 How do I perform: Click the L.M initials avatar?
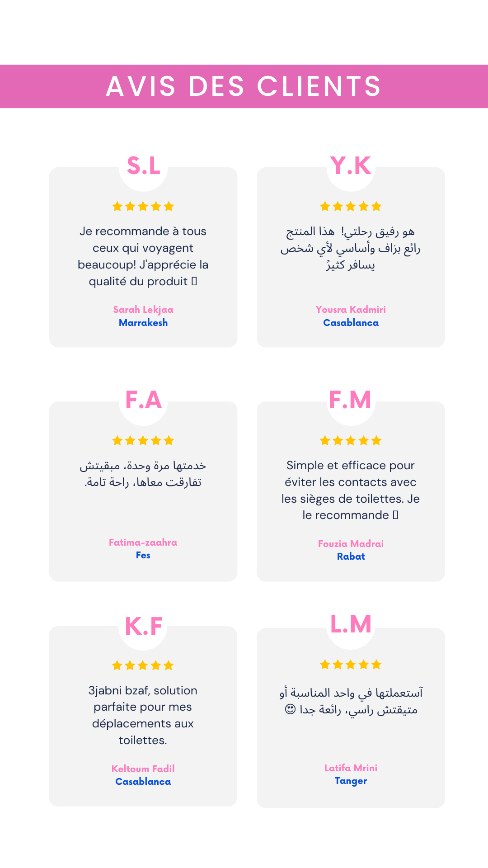click(x=351, y=625)
